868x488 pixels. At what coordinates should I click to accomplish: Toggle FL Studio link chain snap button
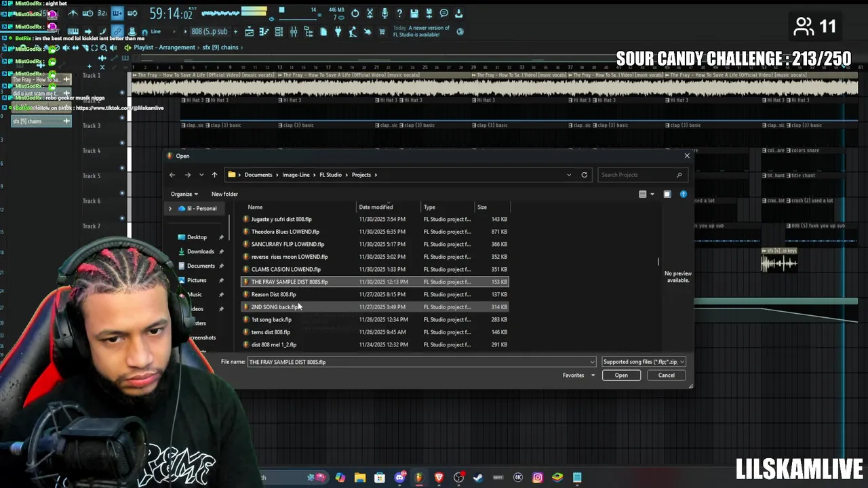point(117,32)
